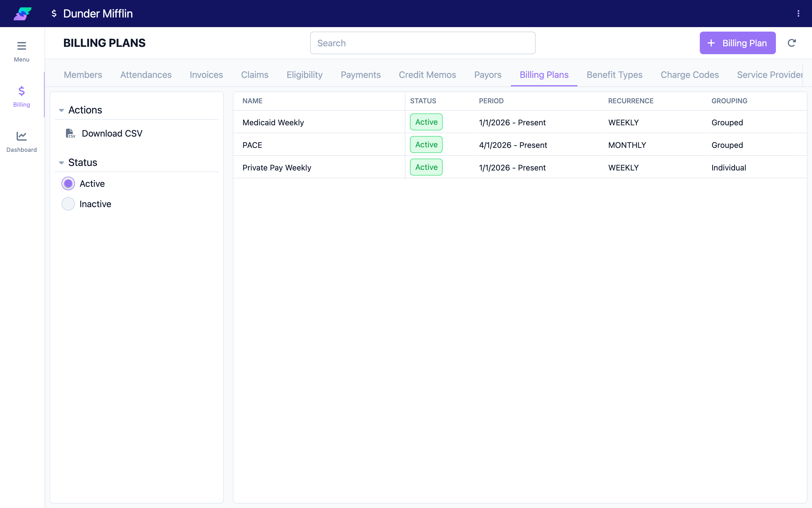The height and width of the screenshot is (508, 812).
Task: Collapse the Status section
Action: pos(61,163)
